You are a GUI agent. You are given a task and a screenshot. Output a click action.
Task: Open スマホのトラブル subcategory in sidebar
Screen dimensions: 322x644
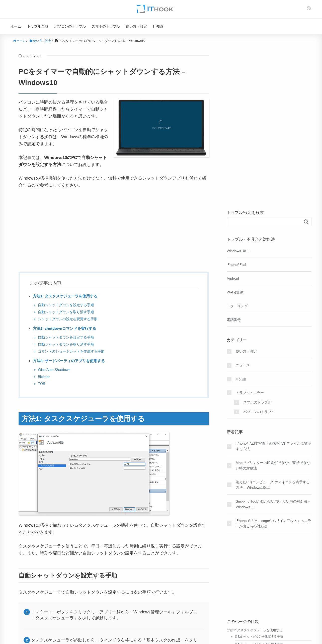[257, 402]
